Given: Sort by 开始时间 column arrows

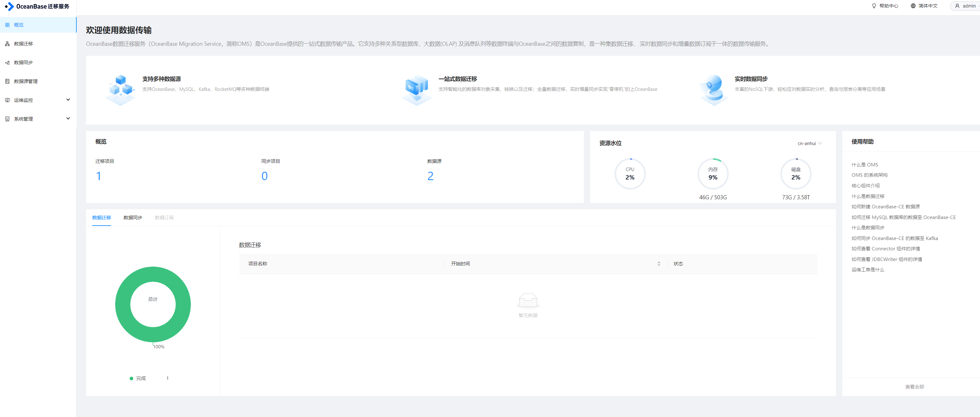Looking at the screenshot, I should pyautogui.click(x=659, y=263).
